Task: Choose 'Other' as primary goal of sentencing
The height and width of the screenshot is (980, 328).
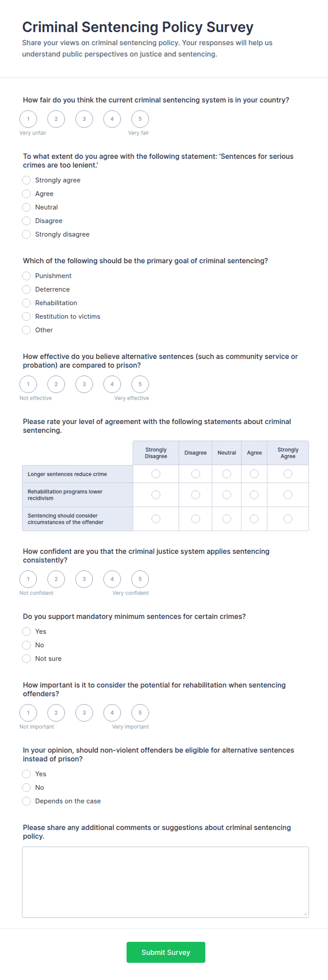Action: coord(26,330)
